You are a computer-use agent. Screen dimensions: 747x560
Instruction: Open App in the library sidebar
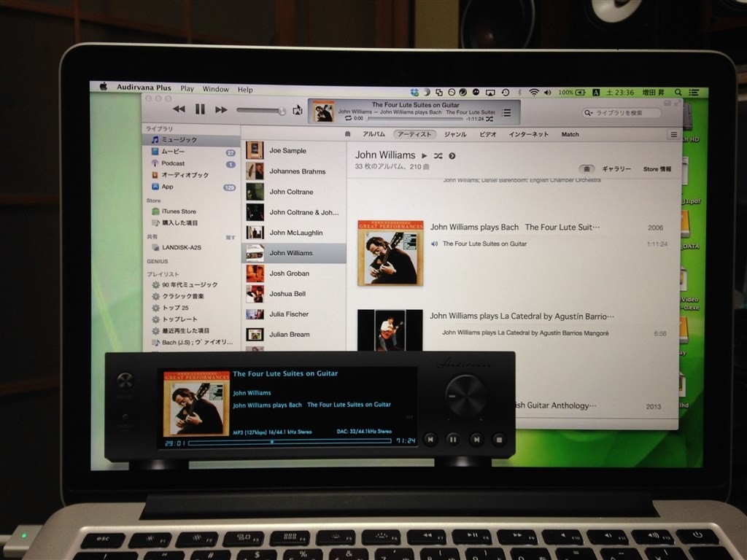tap(192, 187)
